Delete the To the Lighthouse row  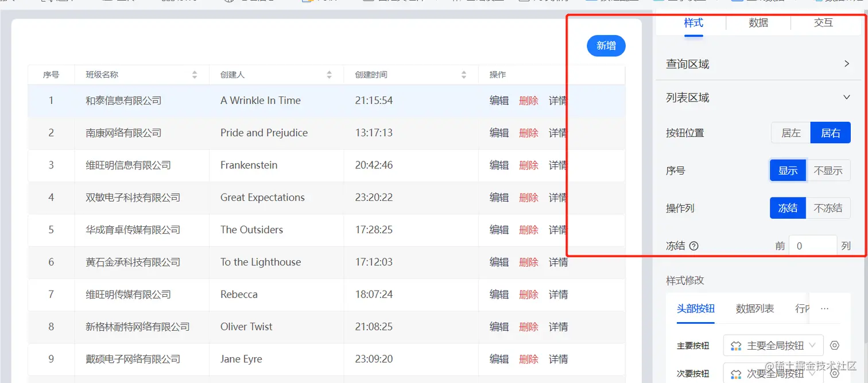click(x=529, y=262)
